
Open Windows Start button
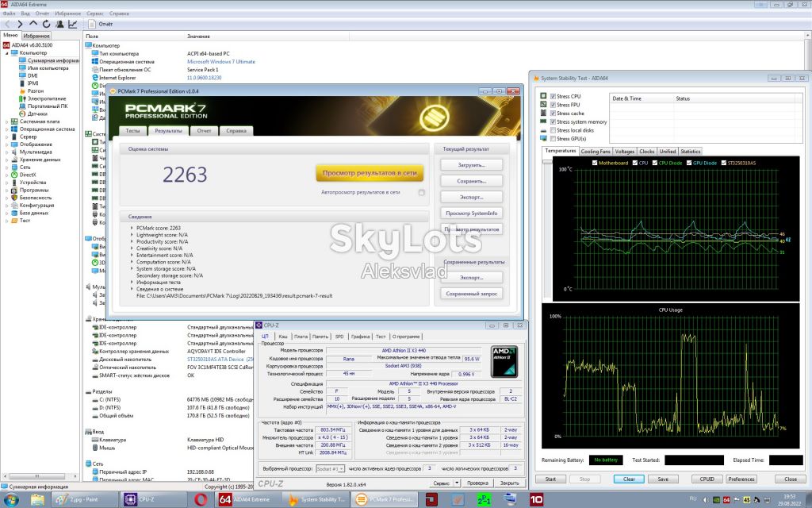point(11,500)
